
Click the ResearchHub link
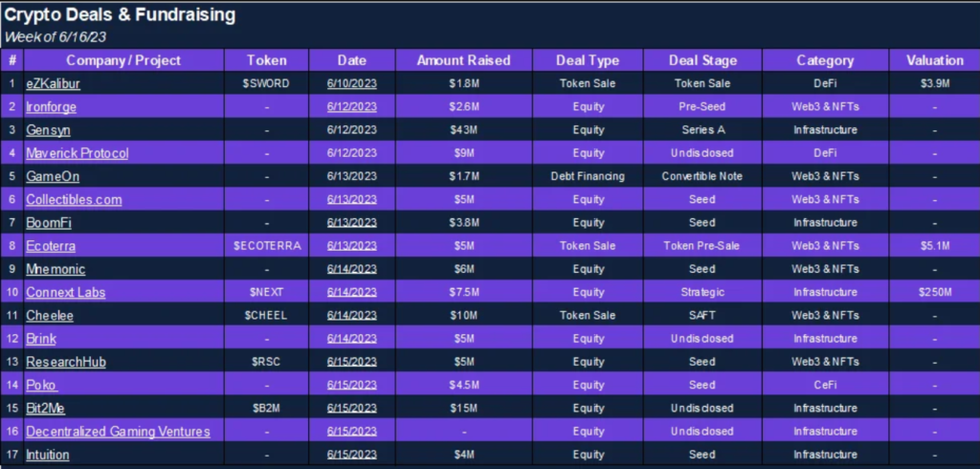coord(66,362)
